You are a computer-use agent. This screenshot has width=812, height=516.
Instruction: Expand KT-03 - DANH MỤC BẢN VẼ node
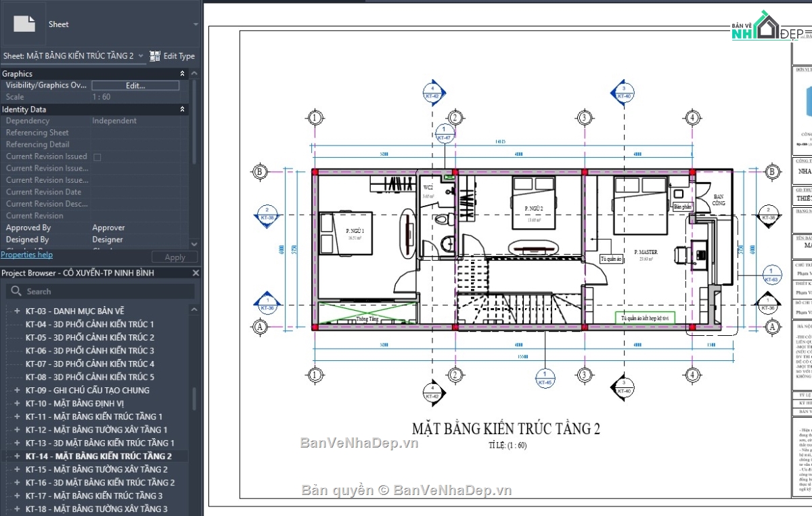(17, 311)
